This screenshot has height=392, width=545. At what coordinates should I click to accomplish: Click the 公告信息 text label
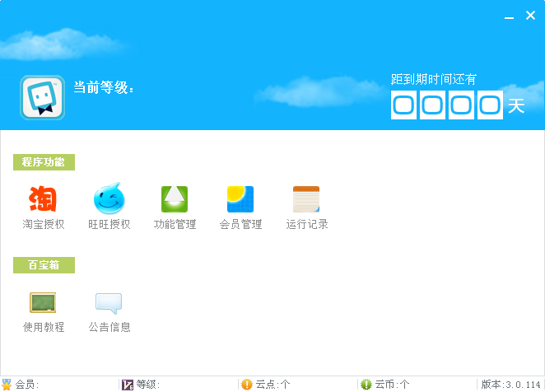(109, 327)
